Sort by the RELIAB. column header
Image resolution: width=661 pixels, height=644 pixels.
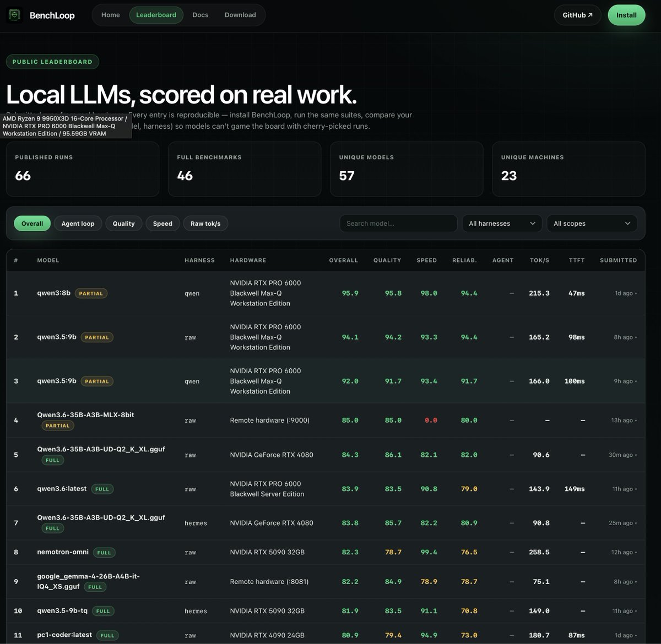click(x=464, y=260)
